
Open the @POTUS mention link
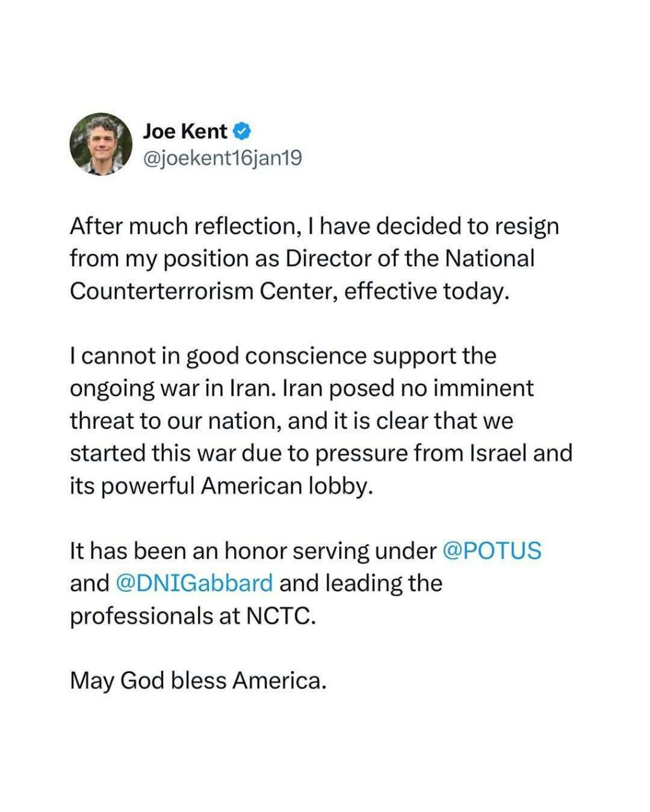[491, 551]
